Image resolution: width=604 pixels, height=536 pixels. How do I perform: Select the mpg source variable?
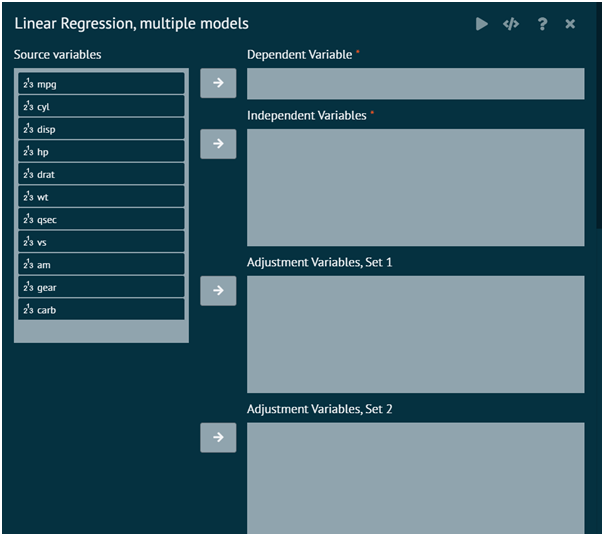point(101,83)
